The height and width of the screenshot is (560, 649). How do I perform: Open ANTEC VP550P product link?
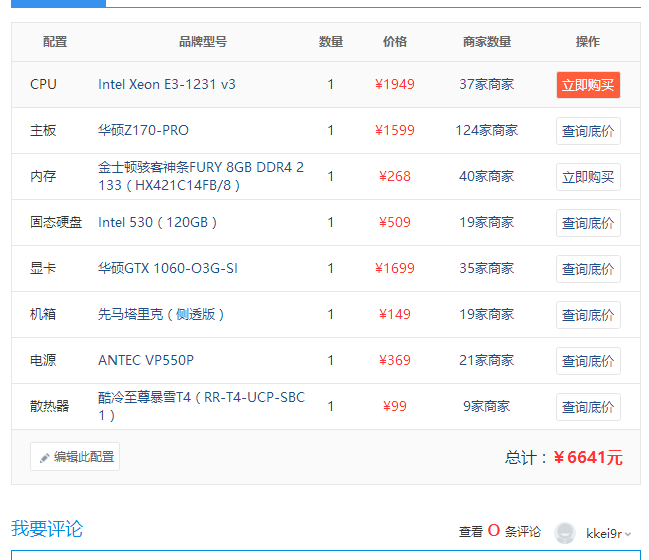(146, 360)
